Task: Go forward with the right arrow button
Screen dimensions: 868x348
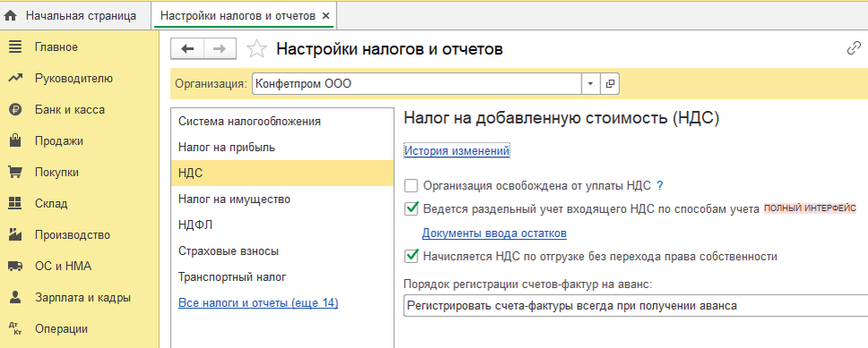Action: pyautogui.click(x=219, y=49)
